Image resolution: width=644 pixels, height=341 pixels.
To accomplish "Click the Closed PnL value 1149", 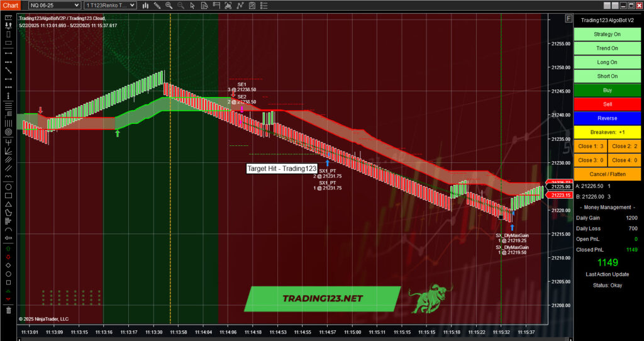I will [x=631, y=250].
